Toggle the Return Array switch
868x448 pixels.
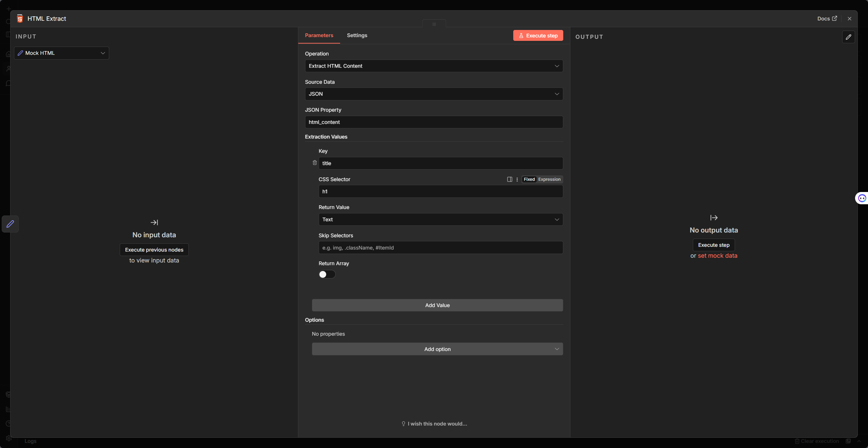pyautogui.click(x=327, y=274)
